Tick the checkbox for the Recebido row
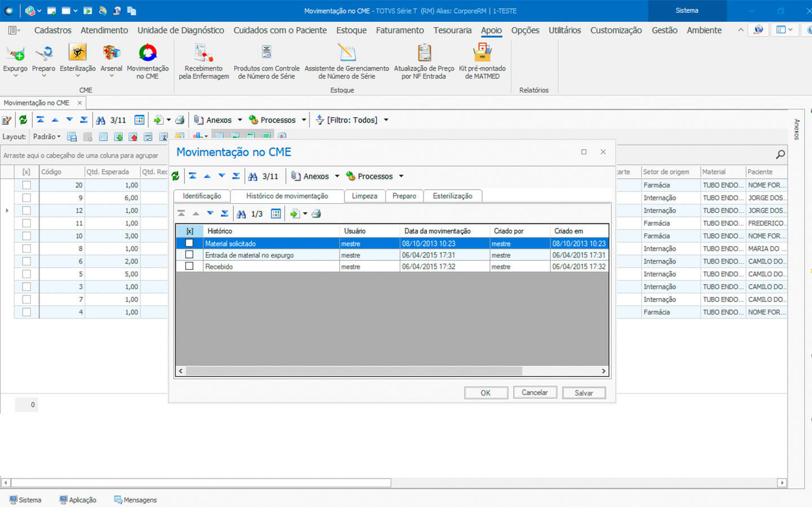This screenshot has width=812, height=508. click(189, 266)
